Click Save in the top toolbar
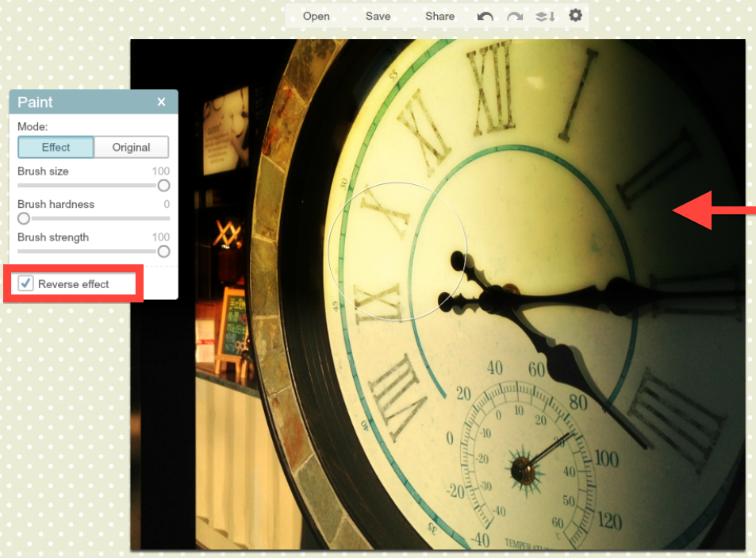Image resolution: width=756 pixels, height=558 pixels. pos(378,17)
